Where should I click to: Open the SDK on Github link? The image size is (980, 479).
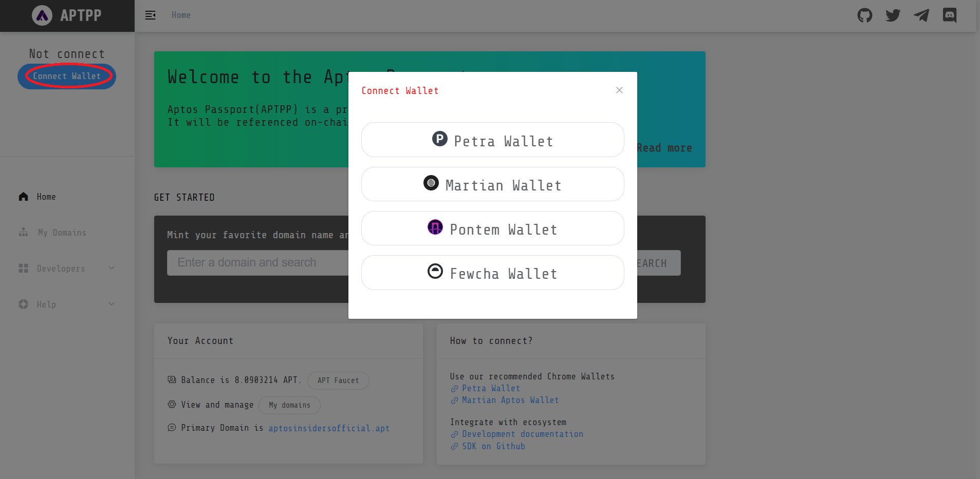[x=493, y=446]
